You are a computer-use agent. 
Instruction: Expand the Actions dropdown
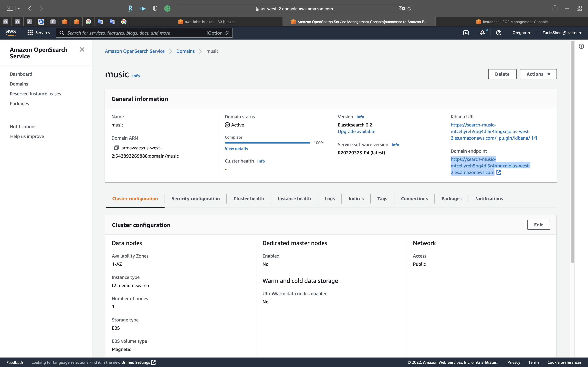(538, 74)
